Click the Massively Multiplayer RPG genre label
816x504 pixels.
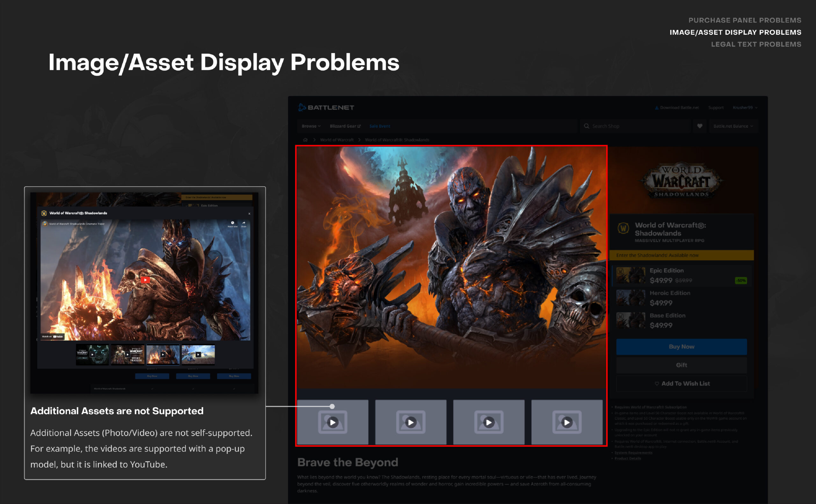tap(669, 240)
